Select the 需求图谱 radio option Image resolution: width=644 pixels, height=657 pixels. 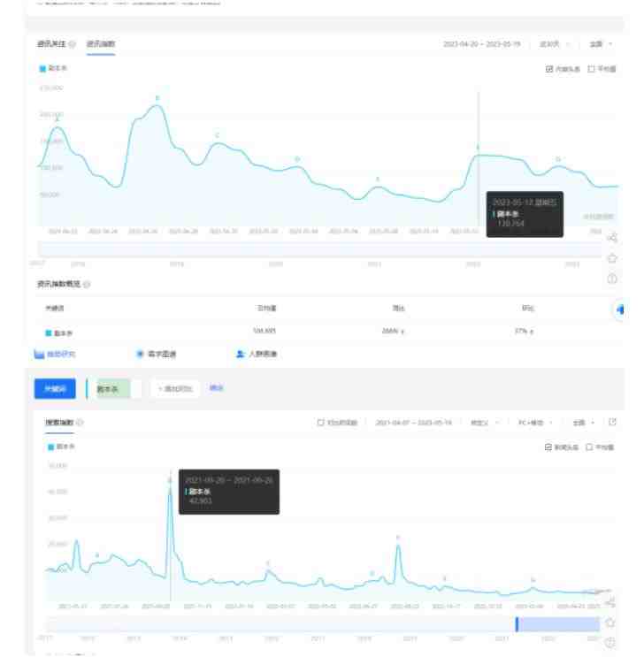141,354
